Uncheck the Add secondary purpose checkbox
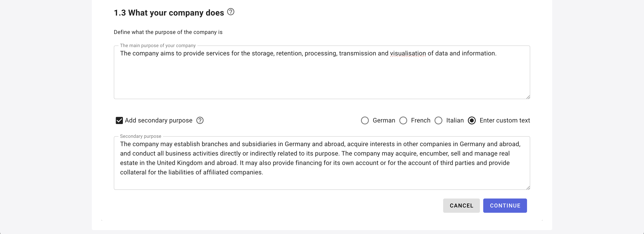Viewport: 644px width, 234px height. (119, 121)
